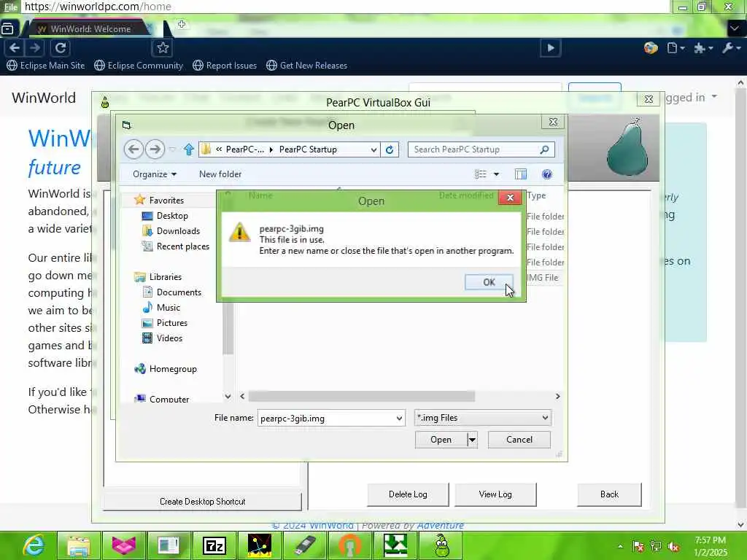Expand the File name history dropdown

[x=399, y=418]
